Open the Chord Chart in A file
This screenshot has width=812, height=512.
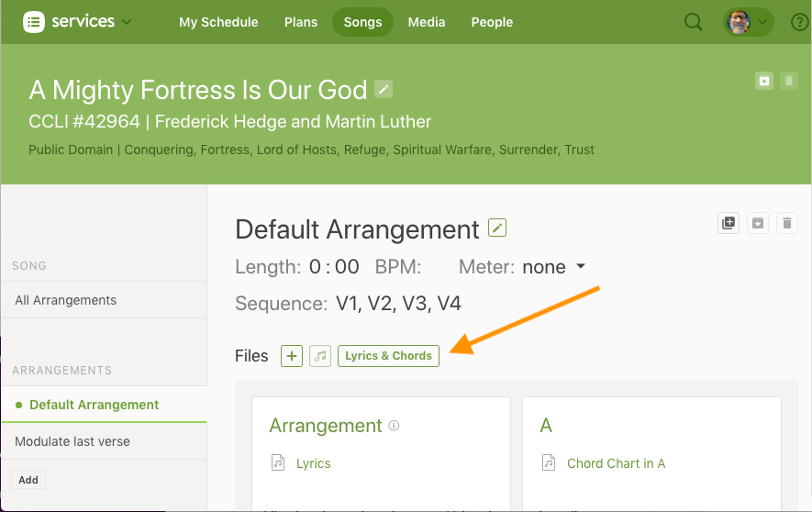coord(616,463)
